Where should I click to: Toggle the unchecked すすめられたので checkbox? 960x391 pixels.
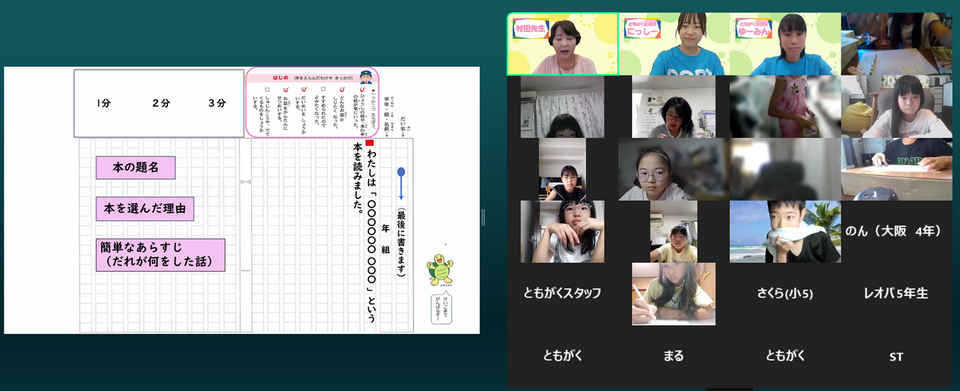pos(323,89)
